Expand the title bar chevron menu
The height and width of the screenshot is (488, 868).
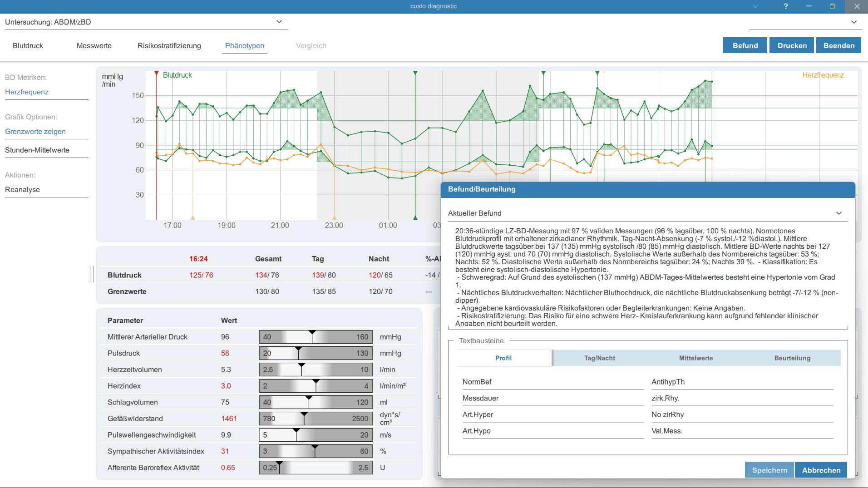point(755,6)
